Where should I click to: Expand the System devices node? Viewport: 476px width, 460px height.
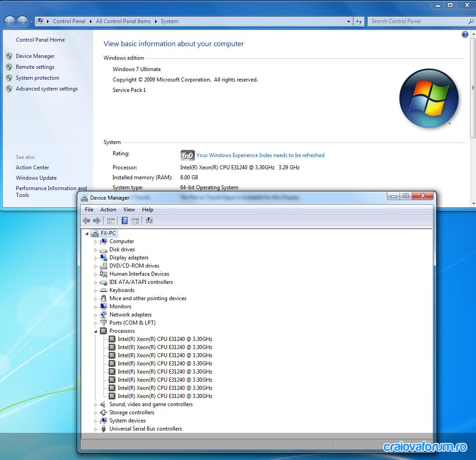point(95,422)
